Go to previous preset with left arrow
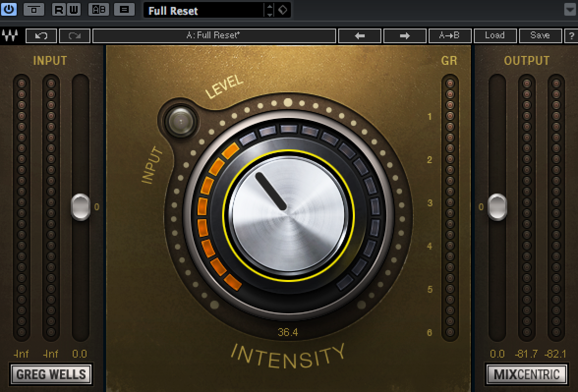578x392 pixels. [x=359, y=36]
